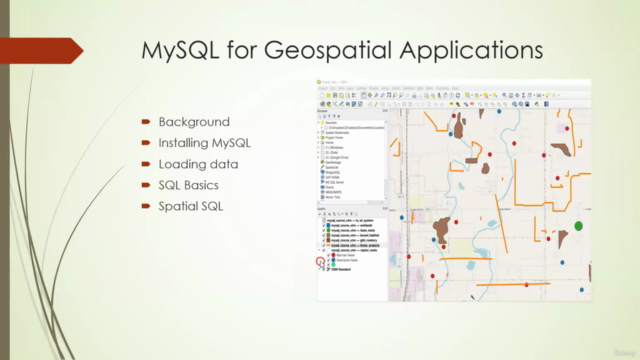Click the 'Loading data' bullet text

(x=198, y=164)
